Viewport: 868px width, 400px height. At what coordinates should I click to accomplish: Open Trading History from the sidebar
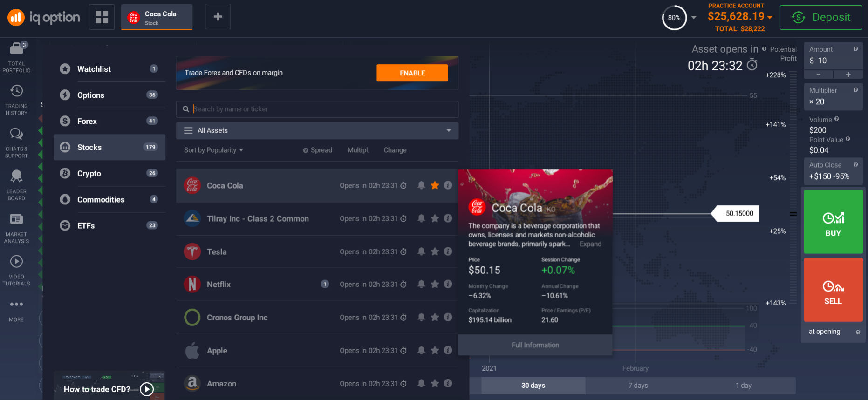16,100
